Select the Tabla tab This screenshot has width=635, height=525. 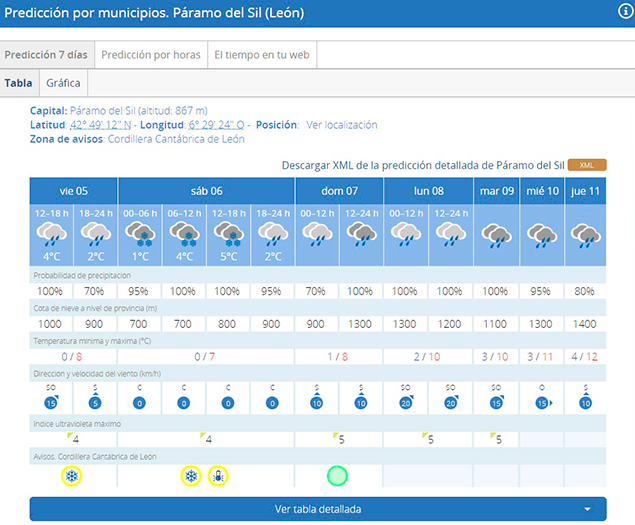tap(18, 83)
